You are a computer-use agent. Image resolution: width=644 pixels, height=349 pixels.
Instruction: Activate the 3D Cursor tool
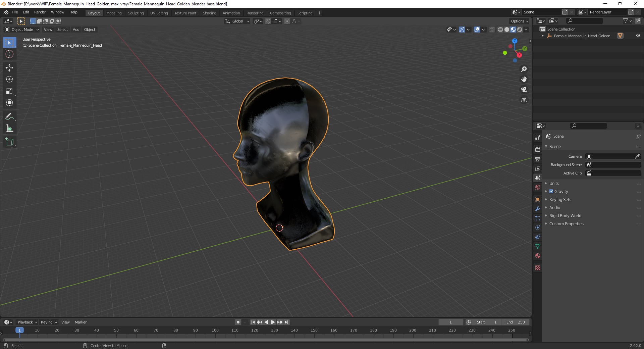click(9, 54)
